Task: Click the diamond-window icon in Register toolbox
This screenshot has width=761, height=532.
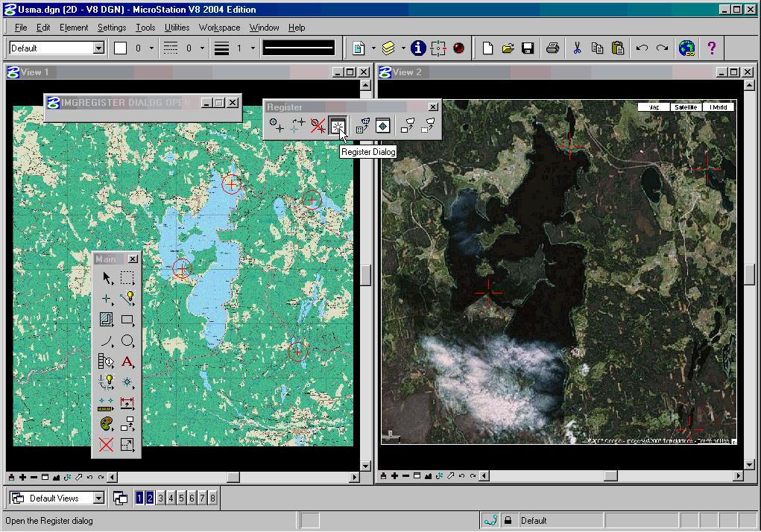Action: coord(383,126)
